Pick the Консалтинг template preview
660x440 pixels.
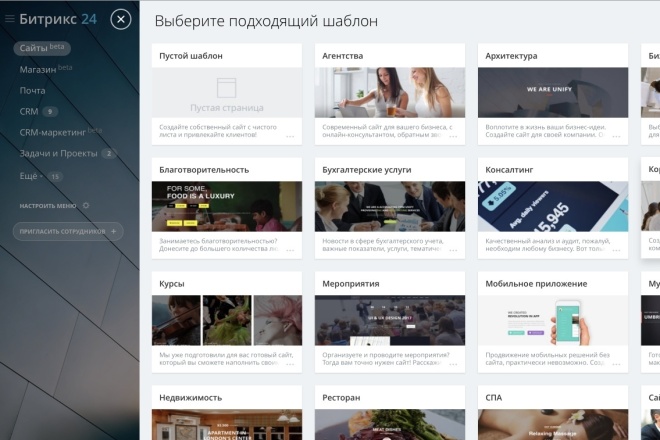coord(553,206)
